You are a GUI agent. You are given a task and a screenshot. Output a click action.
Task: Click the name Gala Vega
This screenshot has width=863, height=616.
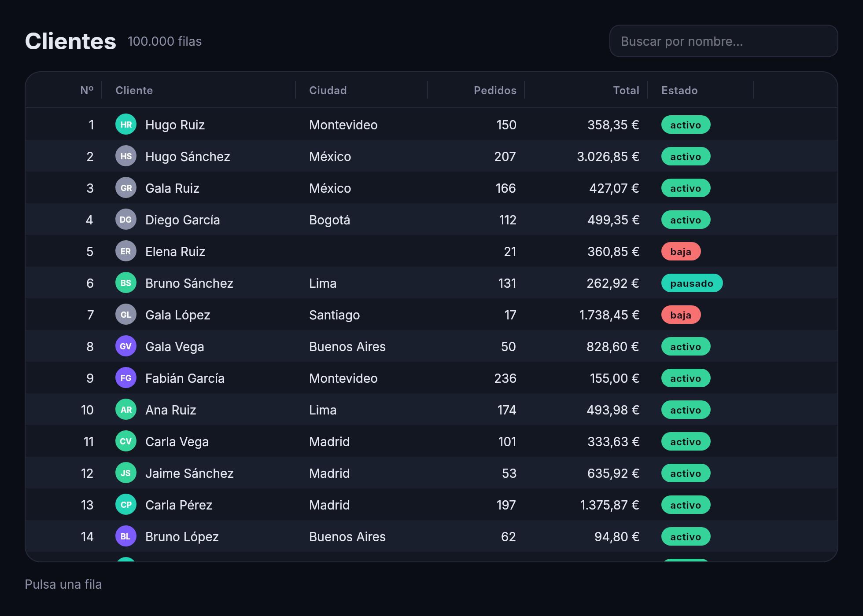click(174, 346)
